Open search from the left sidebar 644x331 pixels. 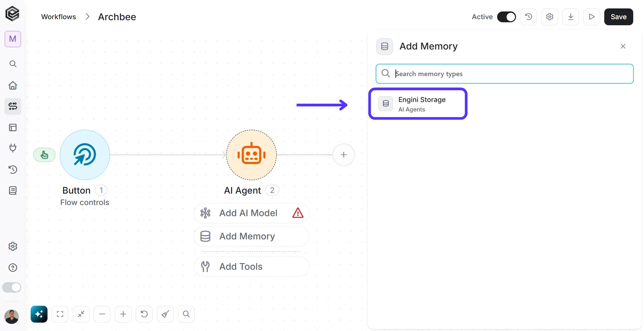[13, 64]
